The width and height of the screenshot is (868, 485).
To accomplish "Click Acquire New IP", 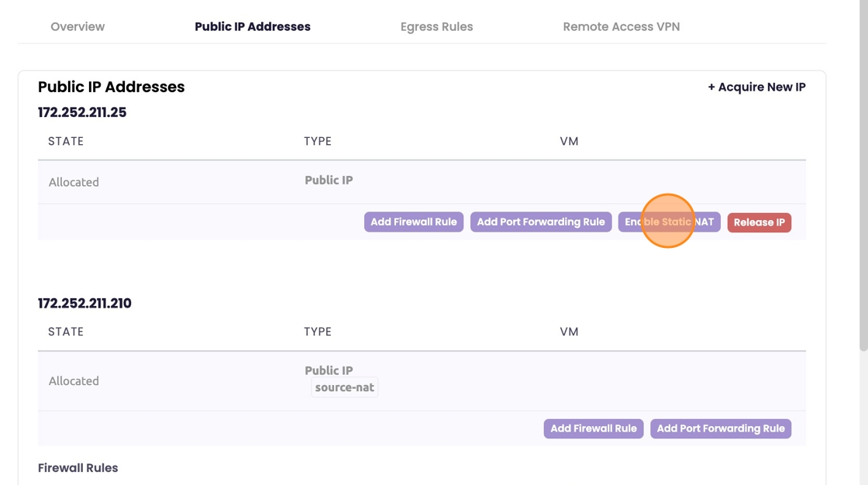I will 756,87.
